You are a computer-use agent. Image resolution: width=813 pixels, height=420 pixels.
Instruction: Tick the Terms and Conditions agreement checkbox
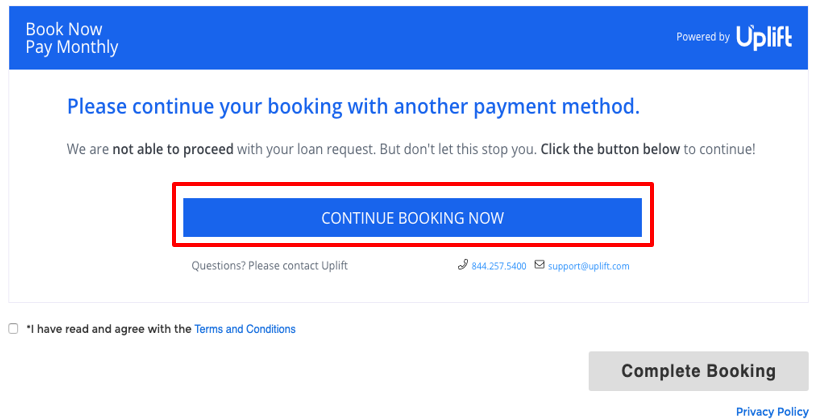pos(13,329)
